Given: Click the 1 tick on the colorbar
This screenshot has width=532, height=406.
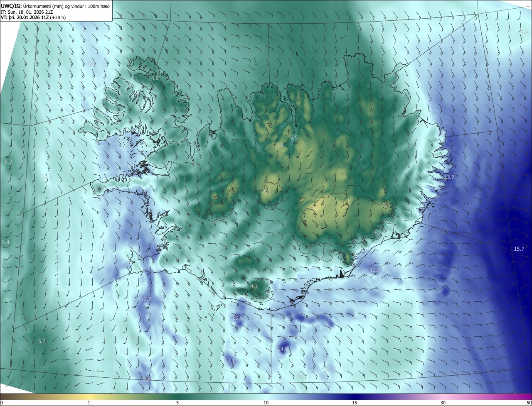Looking at the screenshot, I should coord(89,403).
